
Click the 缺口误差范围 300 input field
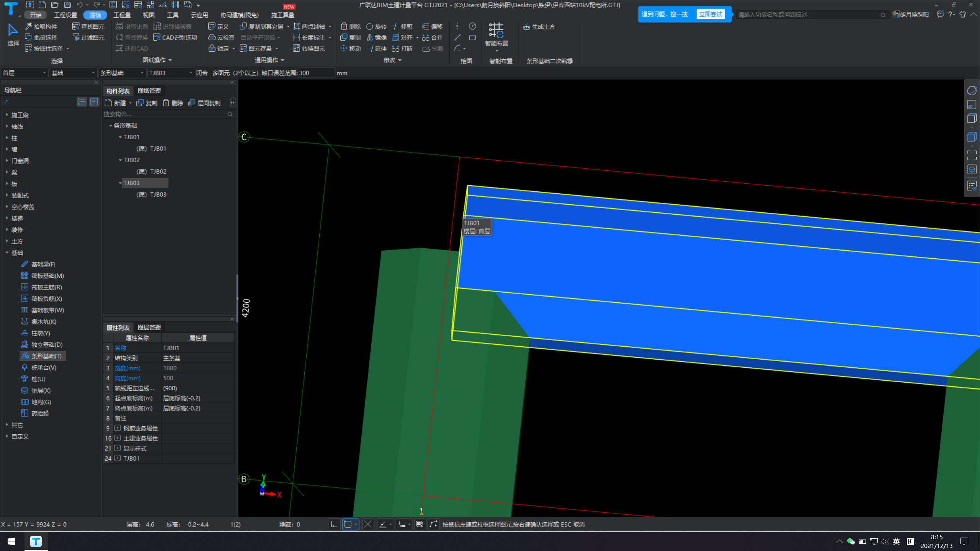pos(316,73)
